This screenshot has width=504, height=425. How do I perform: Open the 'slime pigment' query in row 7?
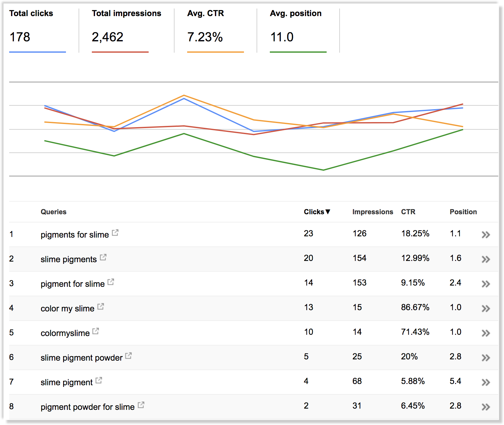pos(67,382)
